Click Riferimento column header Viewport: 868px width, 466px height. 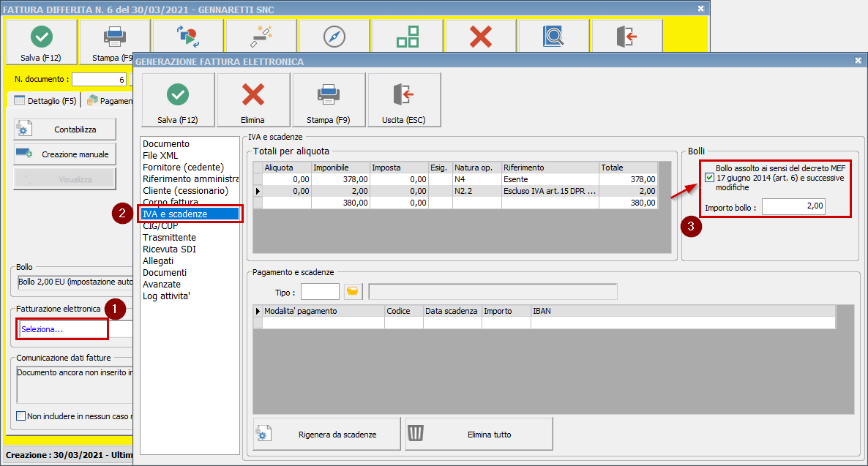(x=550, y=168)
